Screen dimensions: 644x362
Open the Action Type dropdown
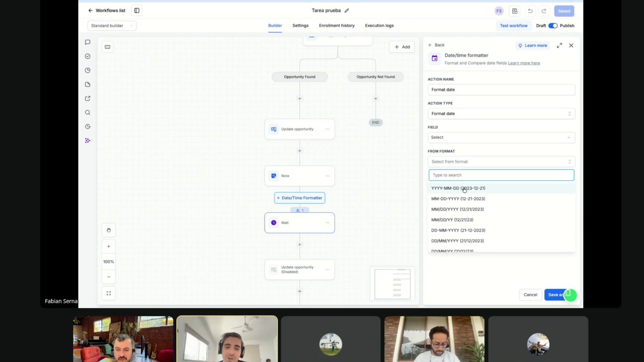pyautogui.click(x=502, y=113)
